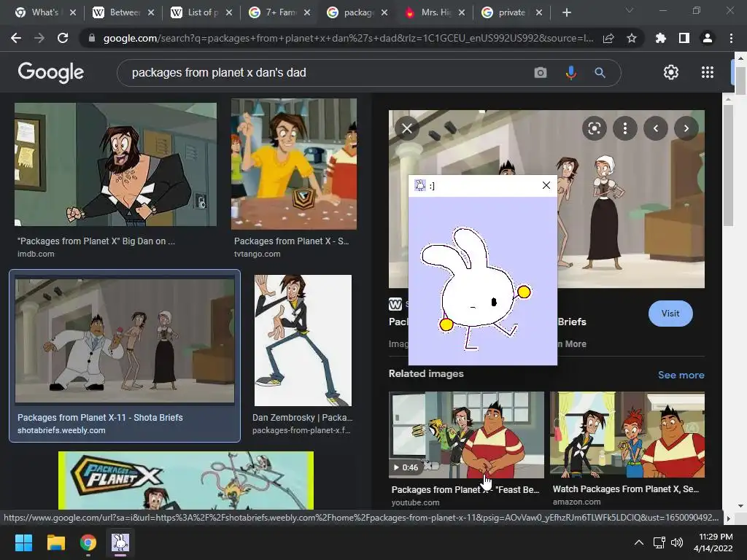Open preview panel more options menu

coord(625,128)
